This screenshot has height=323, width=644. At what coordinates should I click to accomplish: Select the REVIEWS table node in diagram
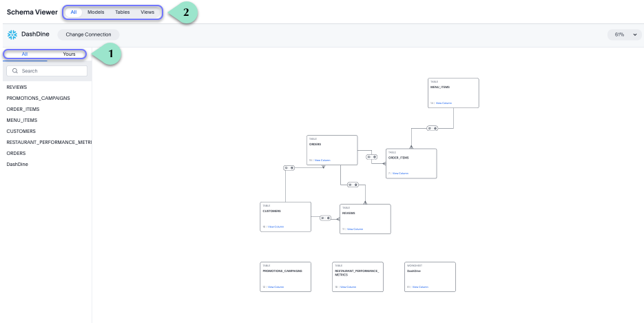365,218
